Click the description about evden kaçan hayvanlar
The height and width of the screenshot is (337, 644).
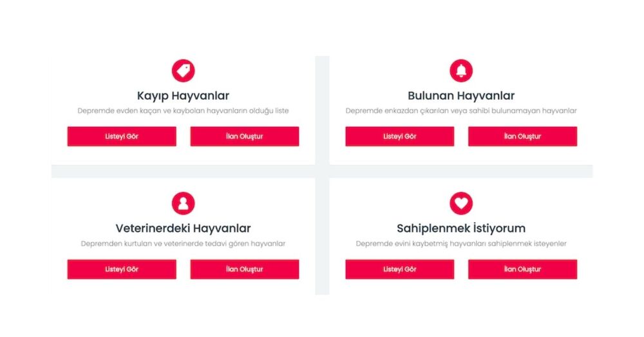tap(183, 111)
